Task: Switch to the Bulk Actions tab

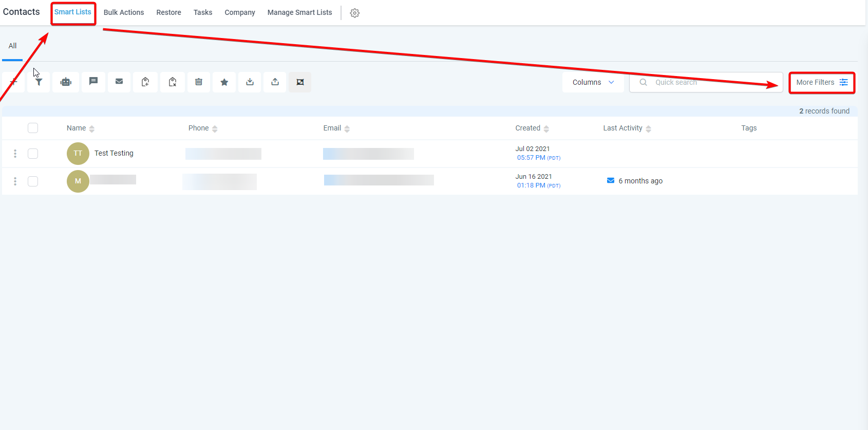Action: [x=124, y=12]
